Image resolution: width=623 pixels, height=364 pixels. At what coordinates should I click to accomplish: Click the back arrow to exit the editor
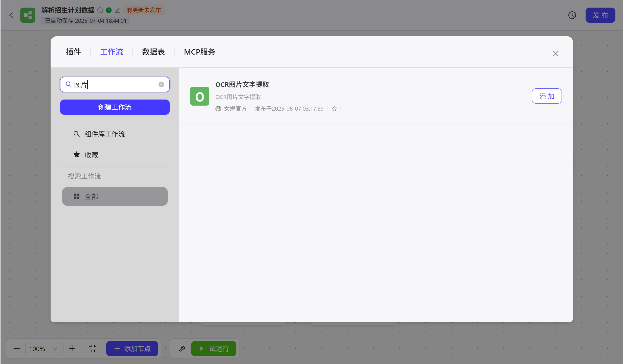[11, 15]
